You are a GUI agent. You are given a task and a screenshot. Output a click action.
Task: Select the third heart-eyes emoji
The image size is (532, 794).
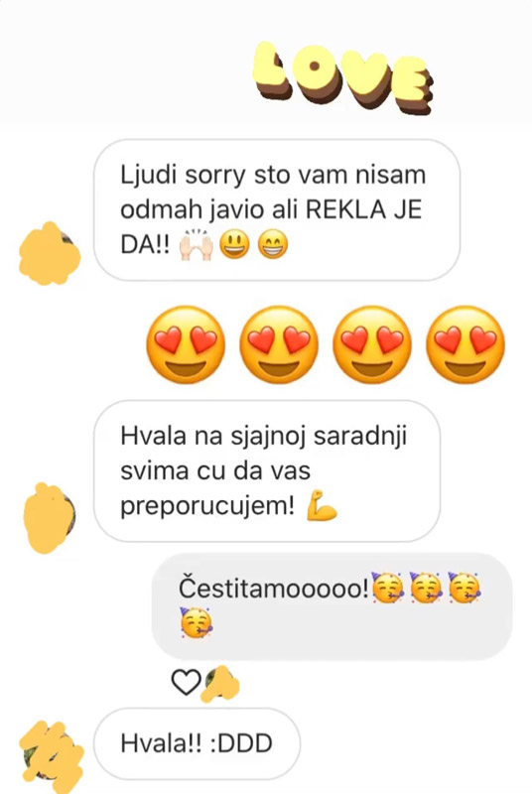pyautogui.click(x=371, y=344)
